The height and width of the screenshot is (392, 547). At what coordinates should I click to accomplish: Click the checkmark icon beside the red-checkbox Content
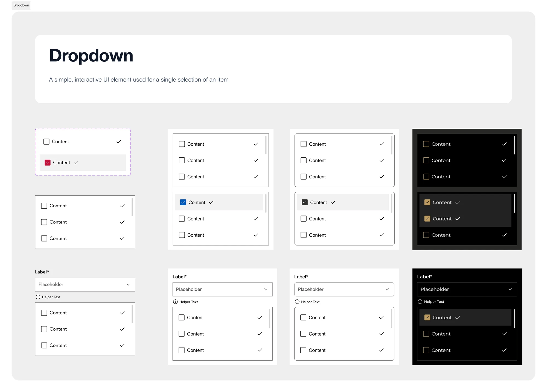(x=76, y=163)
